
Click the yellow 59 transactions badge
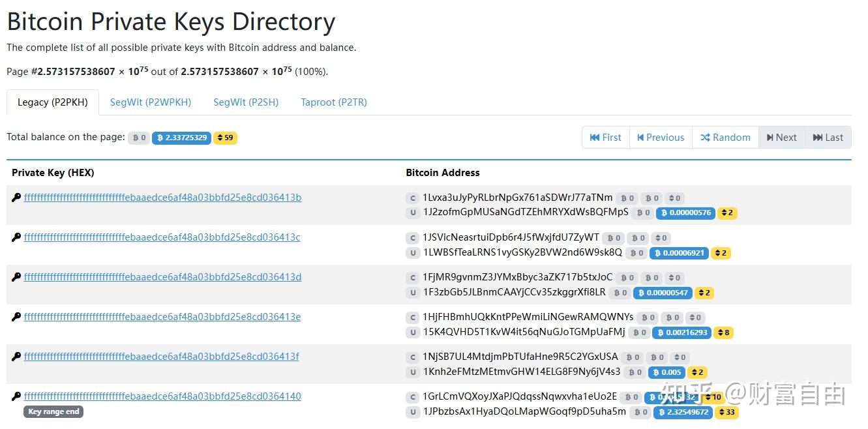point(225,138)
